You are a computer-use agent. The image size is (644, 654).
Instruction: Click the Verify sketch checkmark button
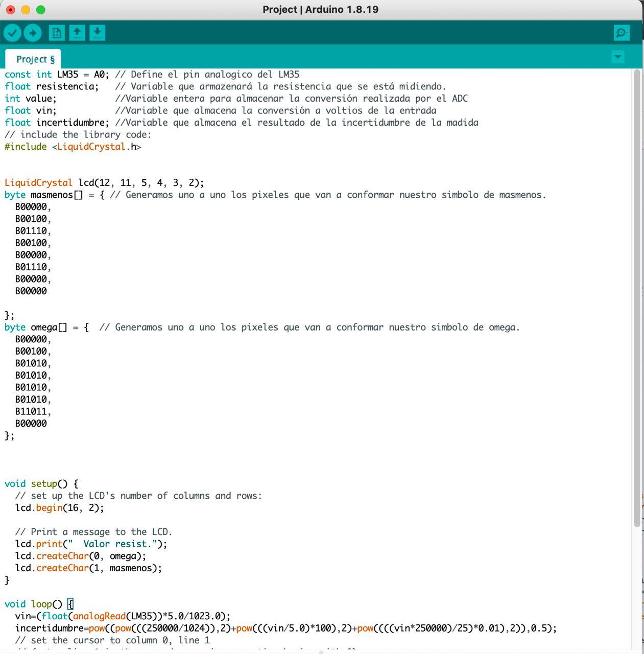13,33
